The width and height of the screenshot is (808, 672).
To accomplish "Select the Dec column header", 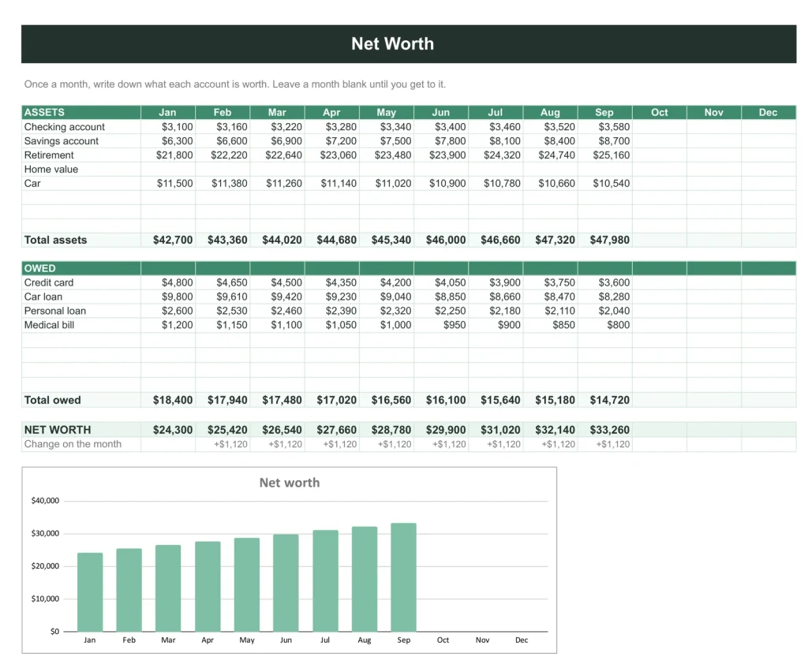I will pos(769,112).
